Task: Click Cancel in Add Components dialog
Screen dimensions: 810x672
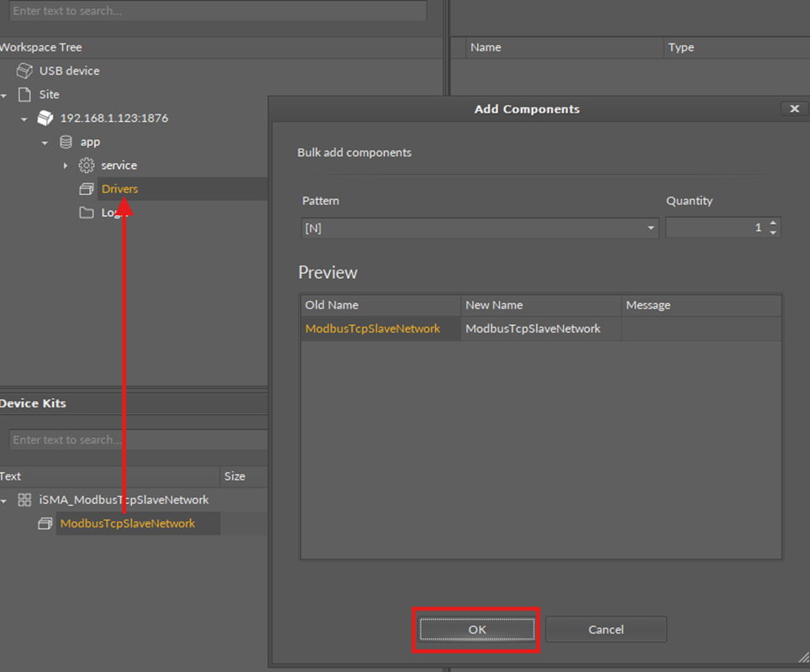Action: click(606, 630)
